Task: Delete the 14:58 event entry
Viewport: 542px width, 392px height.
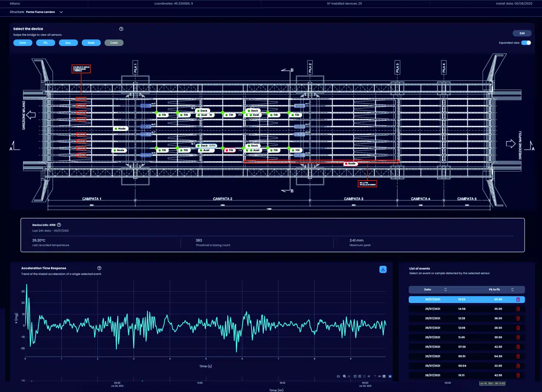Action: click(x=518, y=309)
